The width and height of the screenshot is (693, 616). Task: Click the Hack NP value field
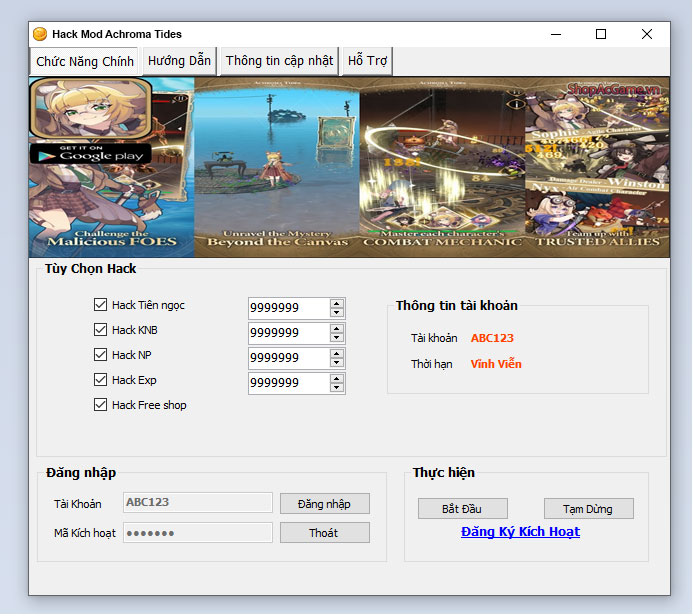(289, 358)
